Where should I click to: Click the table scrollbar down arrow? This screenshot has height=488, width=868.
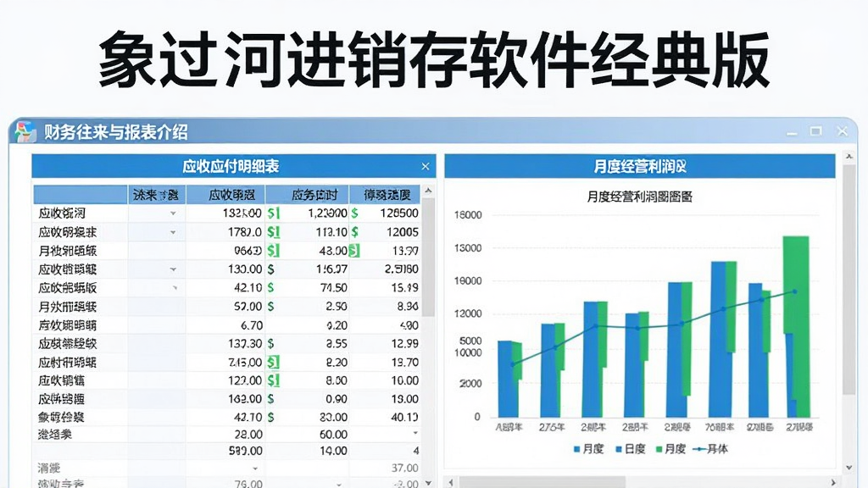428,482
